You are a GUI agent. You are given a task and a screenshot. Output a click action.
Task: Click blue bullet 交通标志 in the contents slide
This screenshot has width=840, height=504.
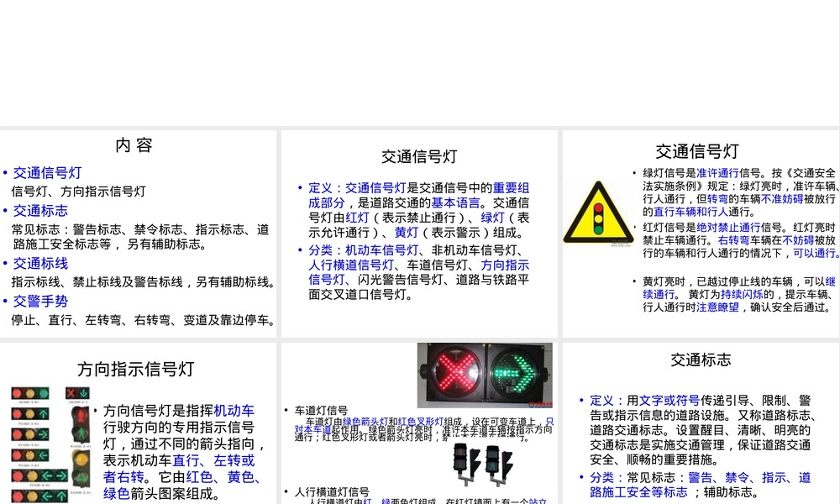40,211
